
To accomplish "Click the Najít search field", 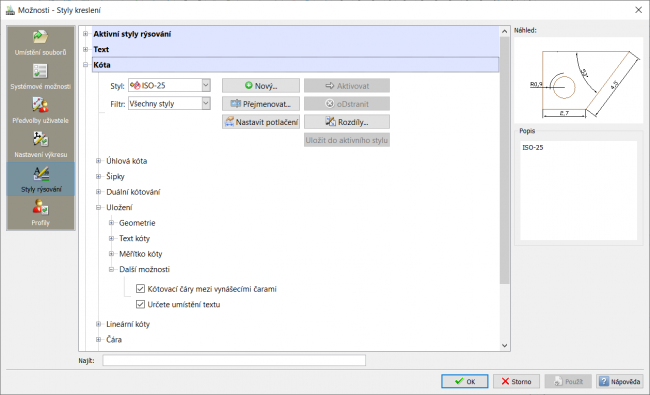I will click(234, 360).
